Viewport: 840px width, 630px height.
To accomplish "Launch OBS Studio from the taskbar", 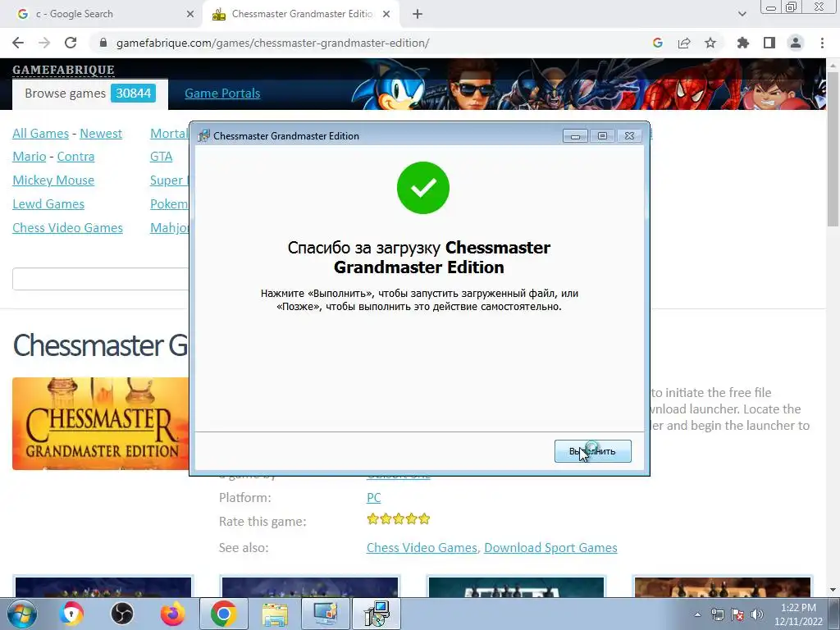I will point(121,614).
